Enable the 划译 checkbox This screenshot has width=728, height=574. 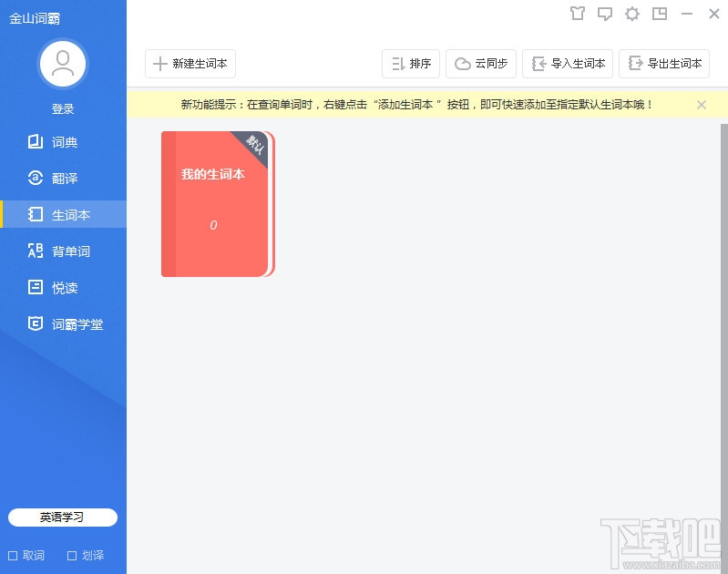[x=72, y=556]
